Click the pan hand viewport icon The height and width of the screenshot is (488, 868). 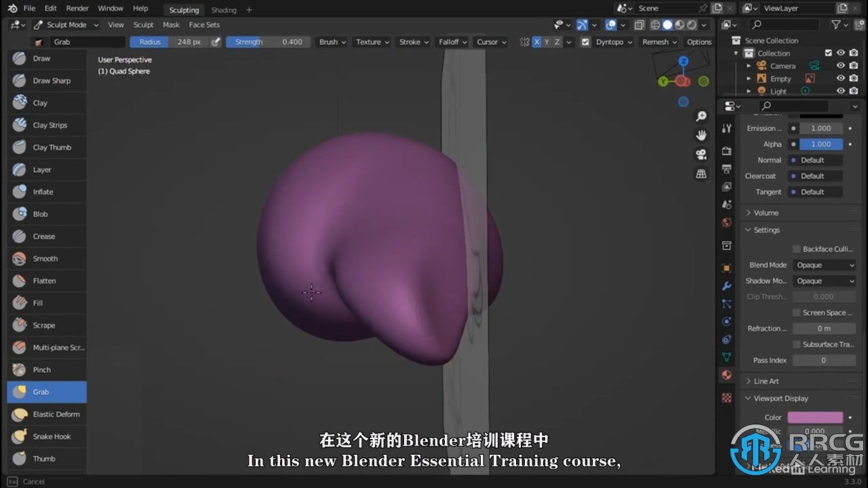[701, 136]
